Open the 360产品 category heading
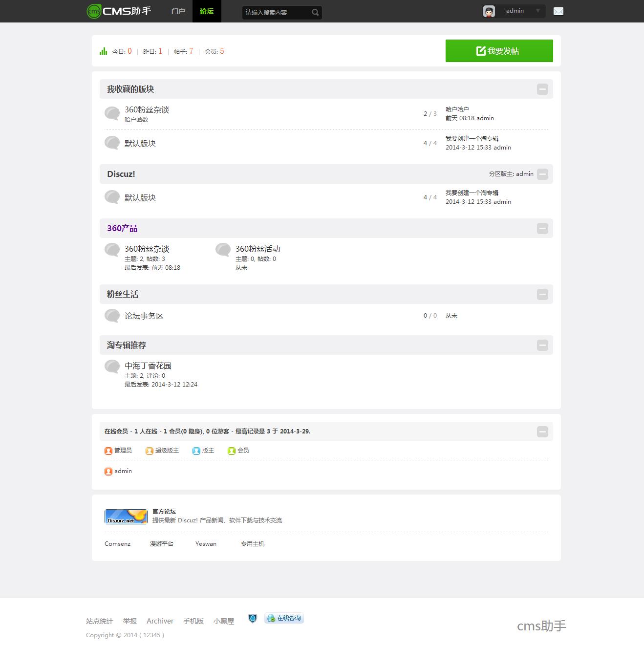 tap(122, 228)
